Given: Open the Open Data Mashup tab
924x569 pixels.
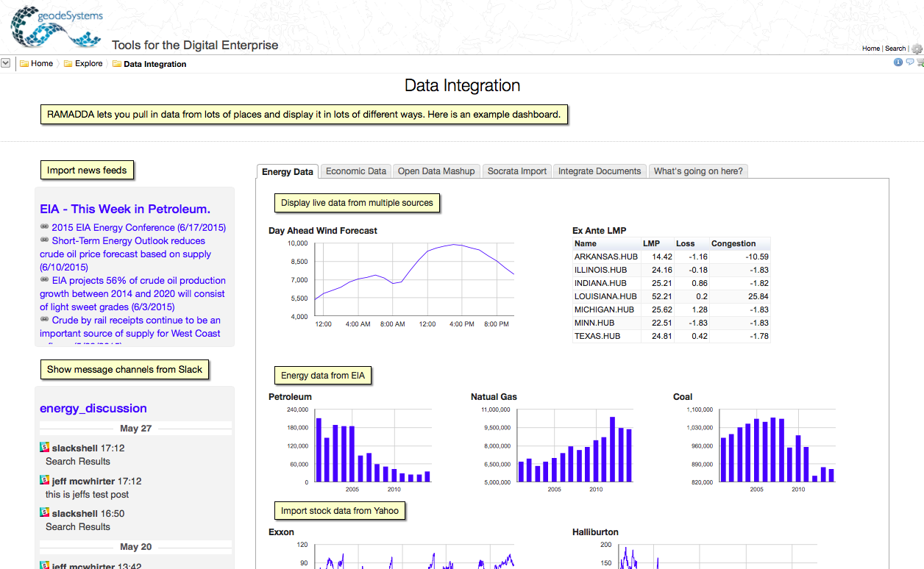Looking at the screenshot, I should pyautogui.click(x=436, y=171).
